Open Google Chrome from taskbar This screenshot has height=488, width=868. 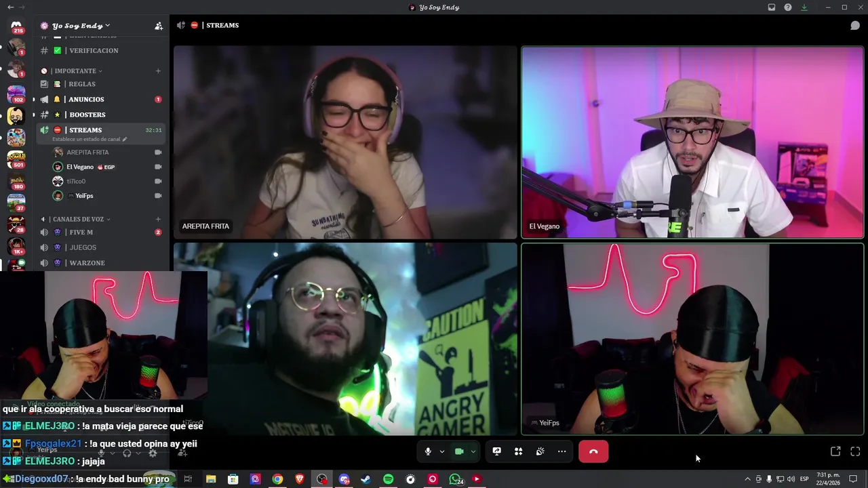277,479
